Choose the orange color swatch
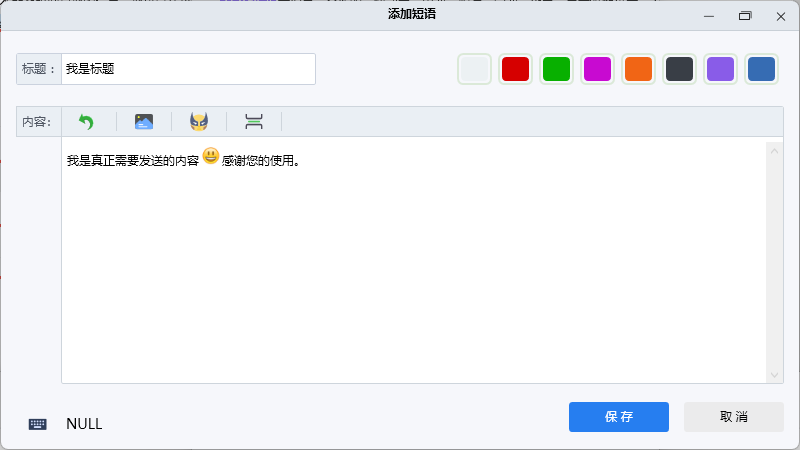This screenshot has height=450, width=800. click(638, 69)
